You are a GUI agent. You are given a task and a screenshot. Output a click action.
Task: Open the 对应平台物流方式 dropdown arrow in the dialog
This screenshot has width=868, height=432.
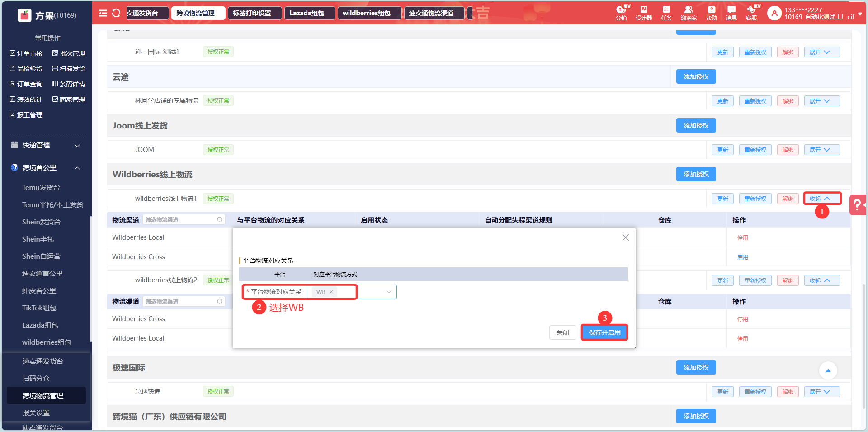click(389, 292)
